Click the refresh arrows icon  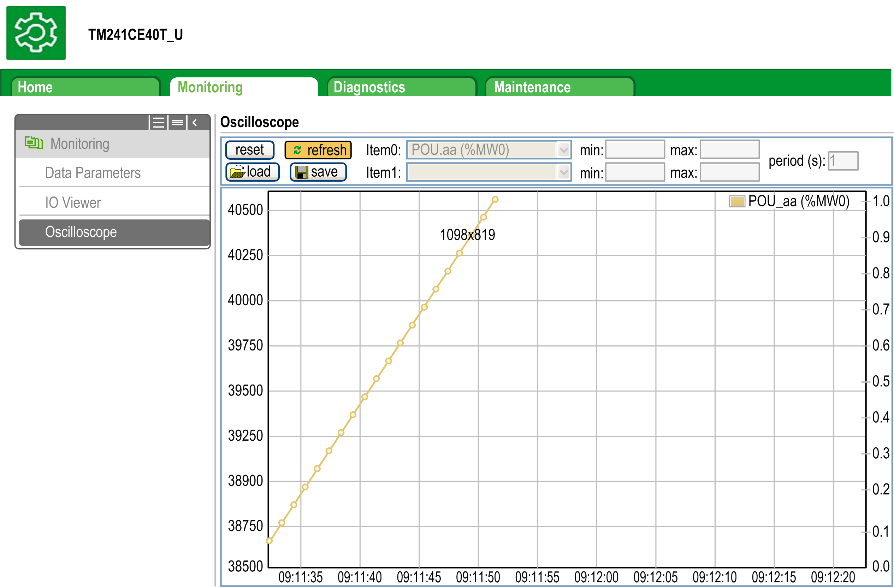click(297, 150)
